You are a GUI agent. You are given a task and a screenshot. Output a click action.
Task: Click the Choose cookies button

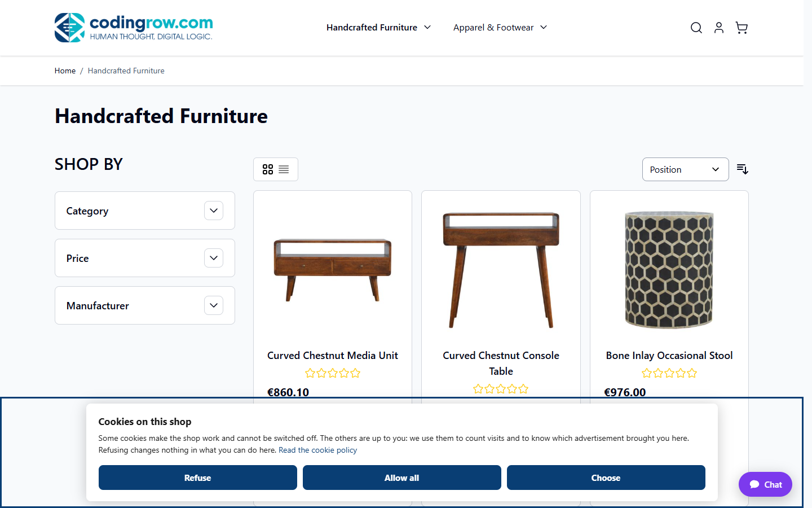pos(606,478)
